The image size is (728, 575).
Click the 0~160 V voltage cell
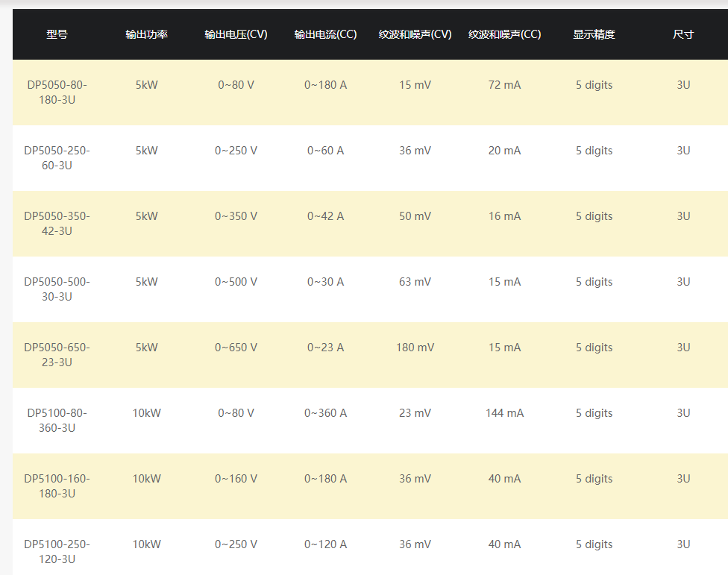[x=236, y=479]
